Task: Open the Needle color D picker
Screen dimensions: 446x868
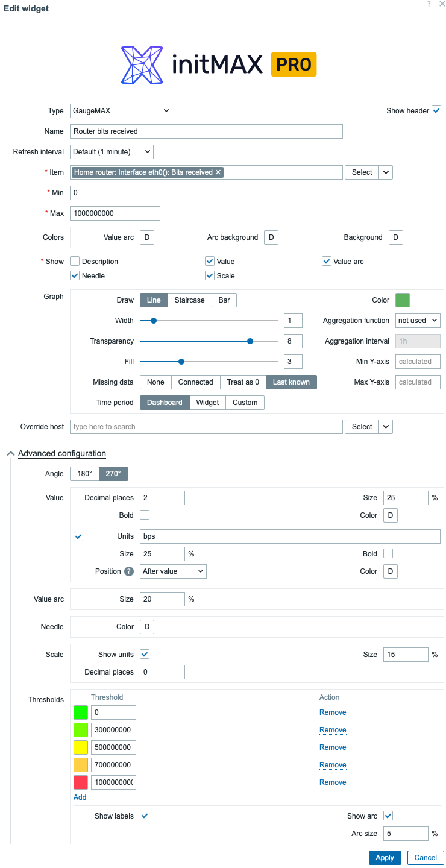Action: tap(147, 626)
